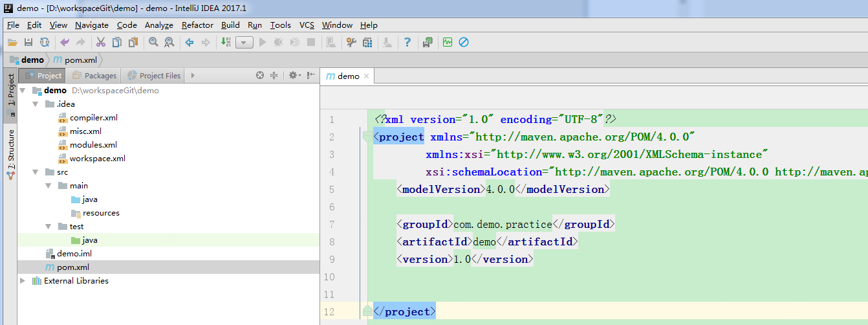Open Project Structure icon

click(x=367, y=43)
